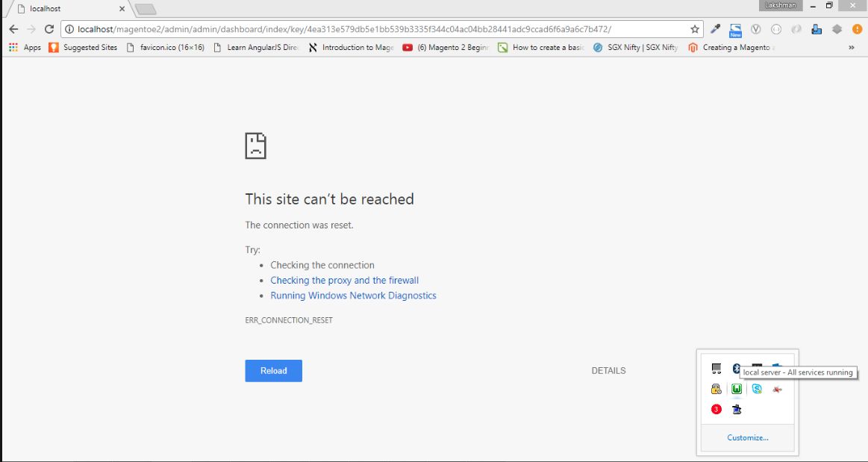The image size is (868, 462).
Task: Click the Bluetooth tray icon
Action: [x=736, y=369]
